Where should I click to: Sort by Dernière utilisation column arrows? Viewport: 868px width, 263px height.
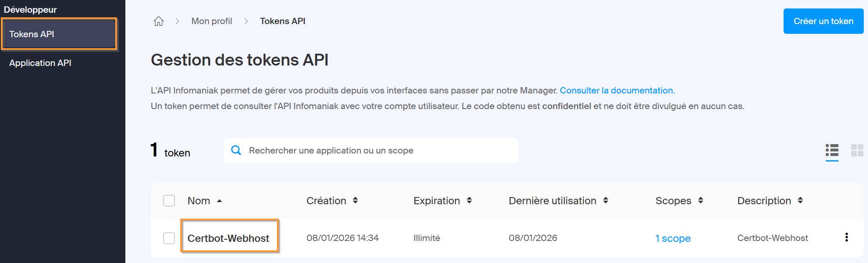(x=606, y=200)
